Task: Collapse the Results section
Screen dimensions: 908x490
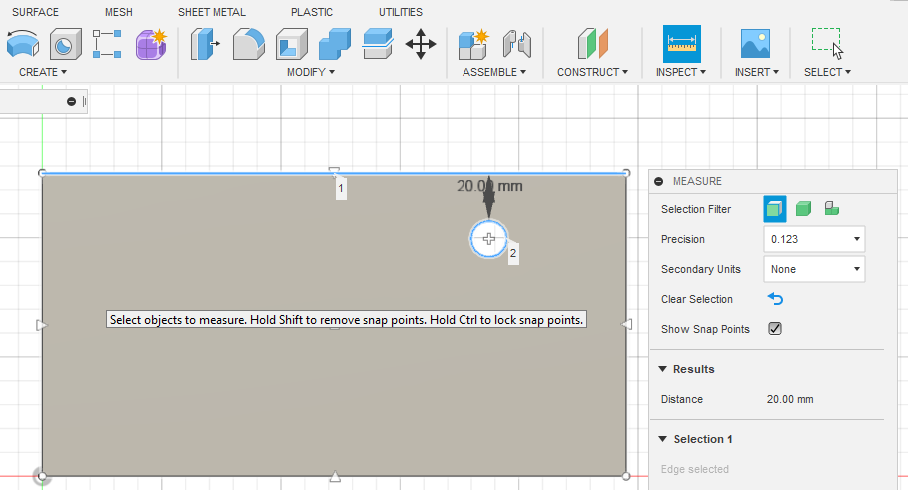Action: [x=662, y=369]
